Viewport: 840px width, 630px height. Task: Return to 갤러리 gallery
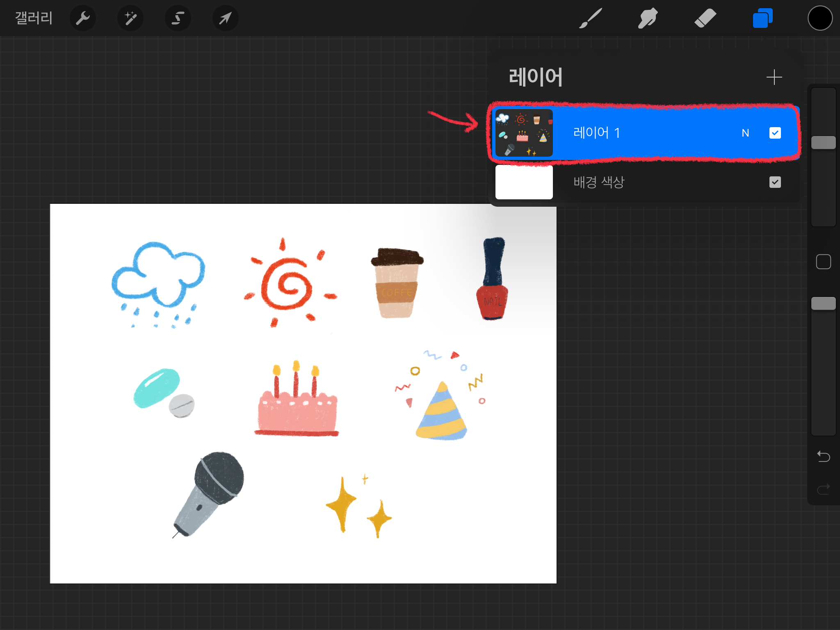34,18
